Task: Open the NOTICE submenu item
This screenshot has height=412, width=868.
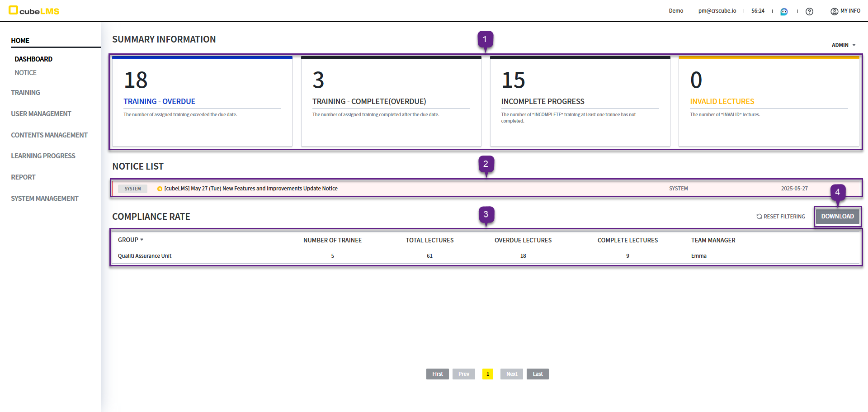Action: pos(25,73)
